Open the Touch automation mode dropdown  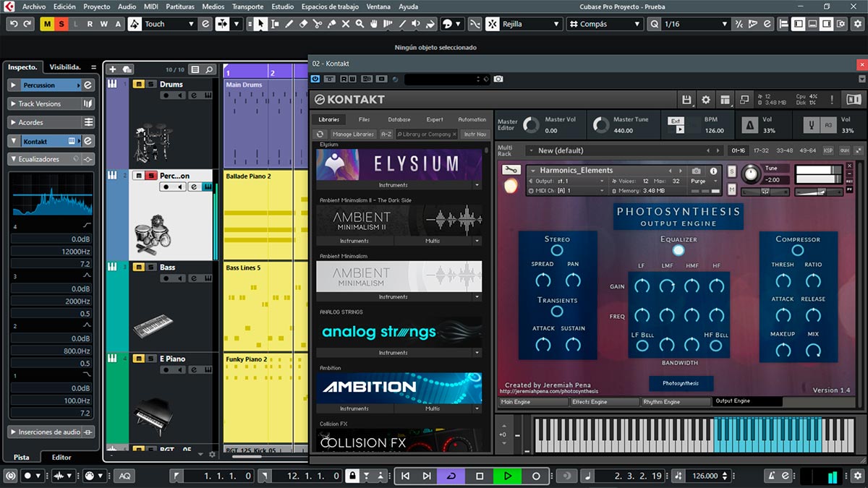pos(169,24)
